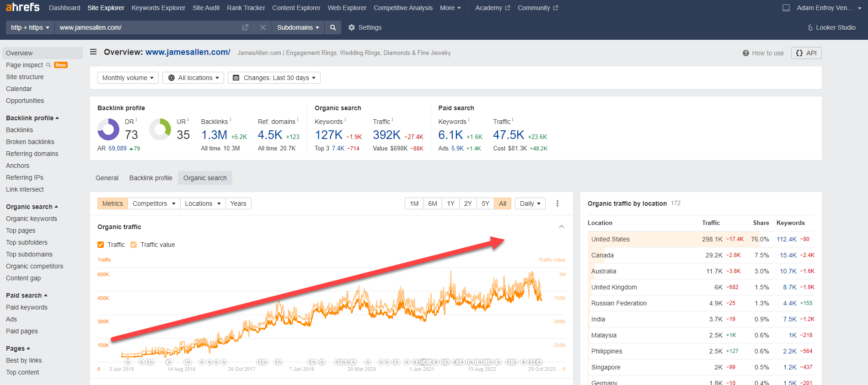Image resolution: width=868 pixels, height=385 pixels.
Task: Go to Keywords Explorer
Action: click(x=159, y=8)
